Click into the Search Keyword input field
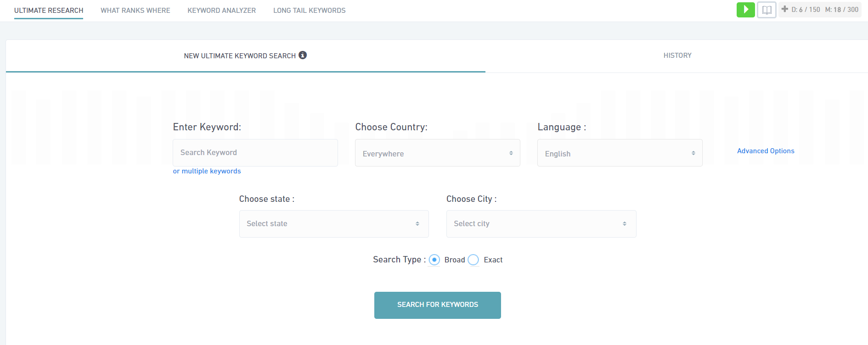Screen dimensions: 868x345 255,153
